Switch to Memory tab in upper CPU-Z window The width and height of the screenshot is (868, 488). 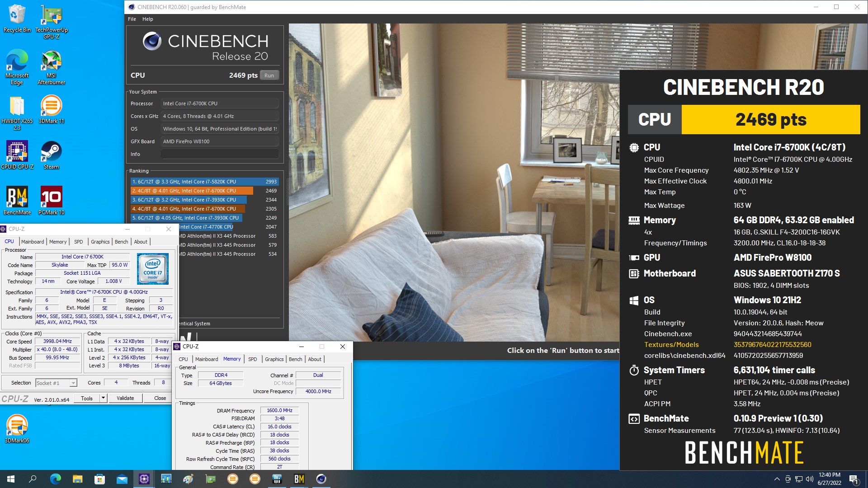58,242
